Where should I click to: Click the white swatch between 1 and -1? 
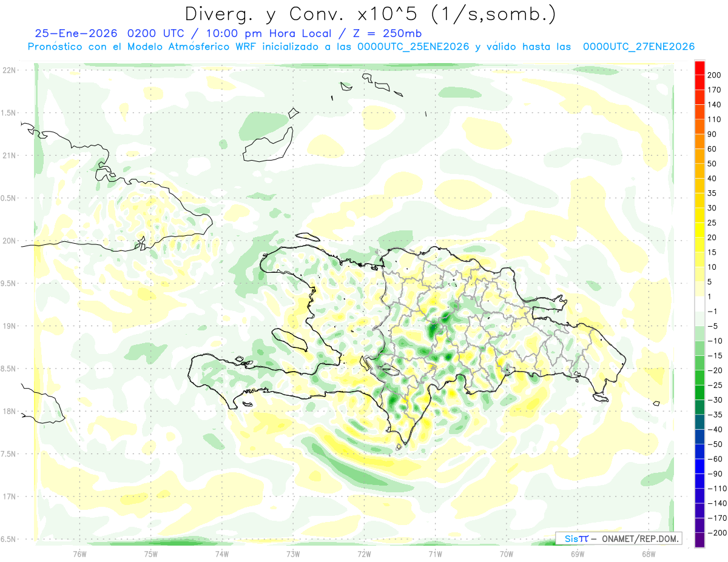click(700, 304)
